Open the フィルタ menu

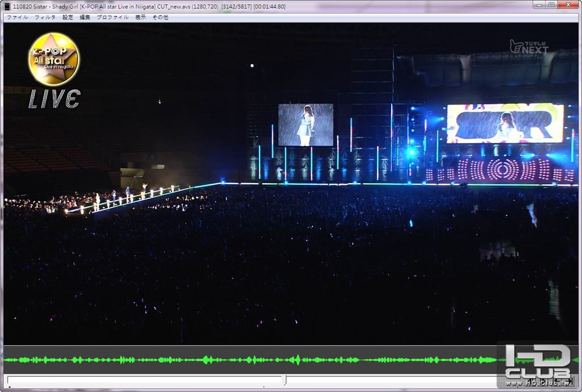click(x=45, y=17)
